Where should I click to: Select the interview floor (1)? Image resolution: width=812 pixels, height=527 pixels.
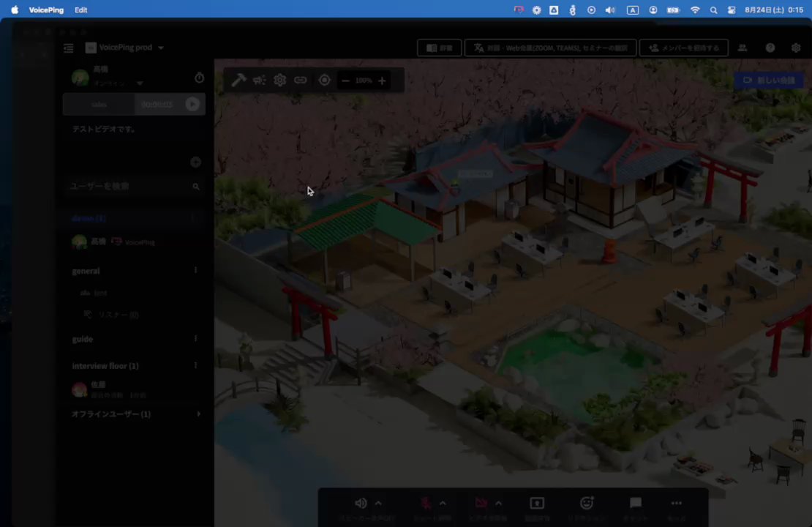105,366
